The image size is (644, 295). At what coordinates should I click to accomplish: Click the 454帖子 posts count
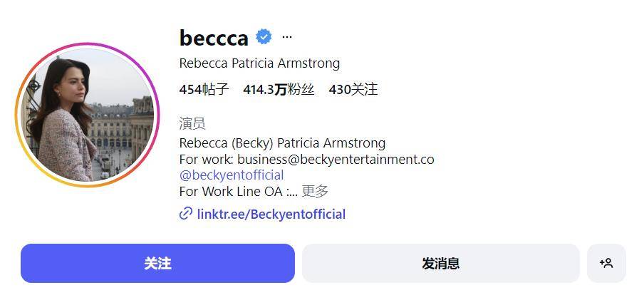(x=204, y=89)
